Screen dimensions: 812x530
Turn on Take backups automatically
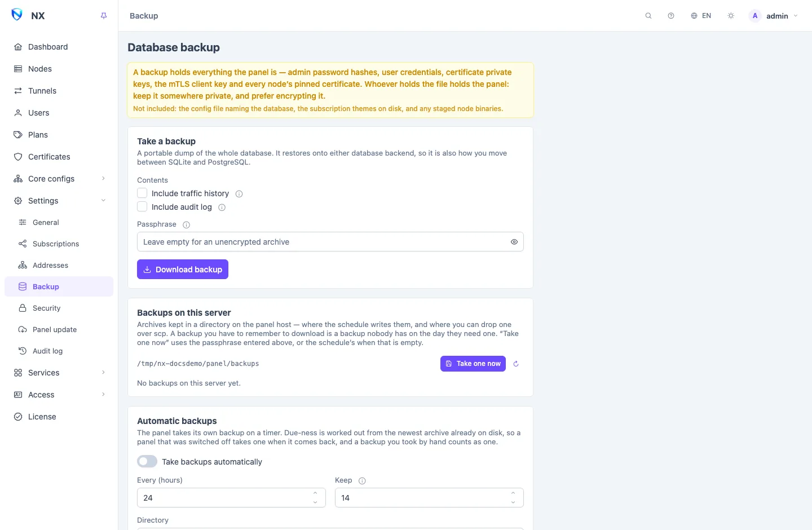[x=147, y=462]
